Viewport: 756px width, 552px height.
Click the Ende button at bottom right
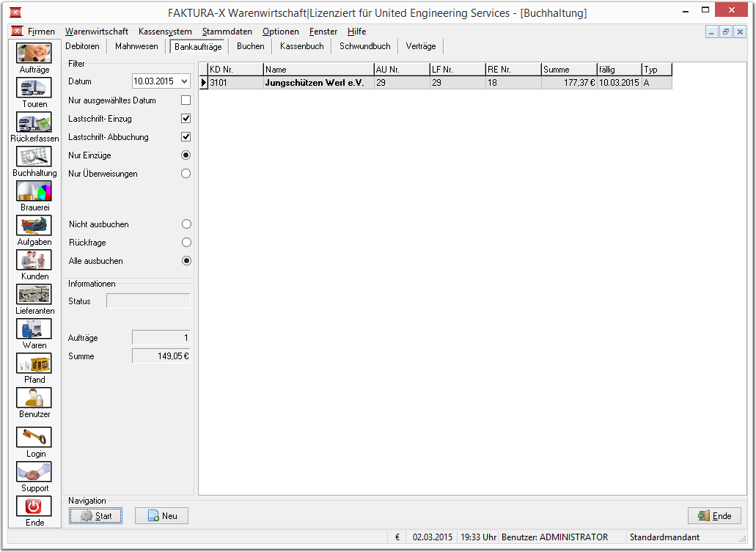click(714, 516)
